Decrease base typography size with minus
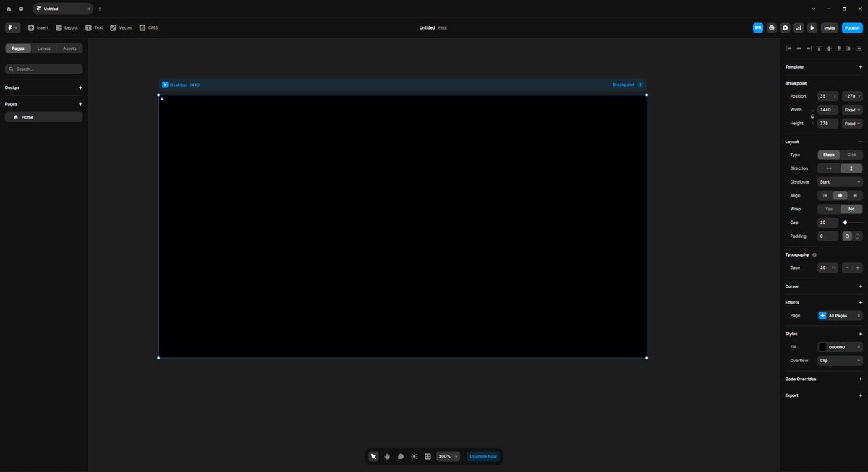 click(847, 267)
